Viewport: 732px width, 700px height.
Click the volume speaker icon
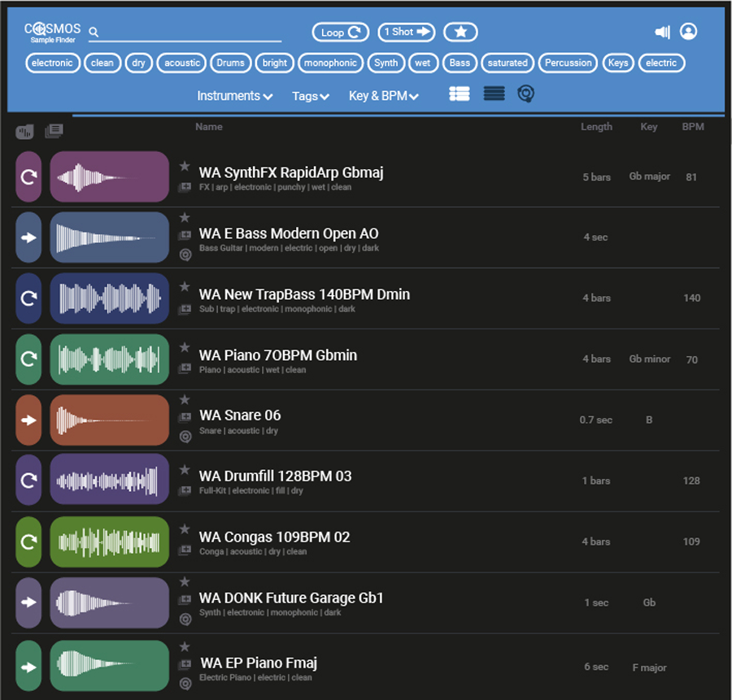pyautogui.click(x=662, y=32)
